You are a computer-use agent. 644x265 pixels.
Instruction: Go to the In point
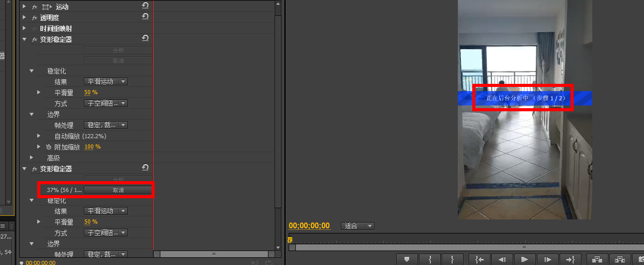(x=480, y=259)
